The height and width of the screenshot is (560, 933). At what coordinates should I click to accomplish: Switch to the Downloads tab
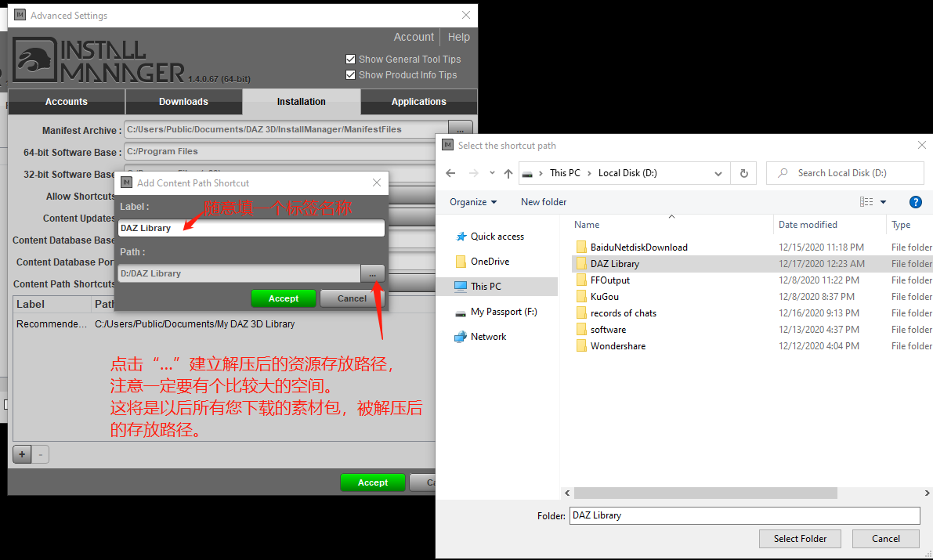[x=183, y=102]
